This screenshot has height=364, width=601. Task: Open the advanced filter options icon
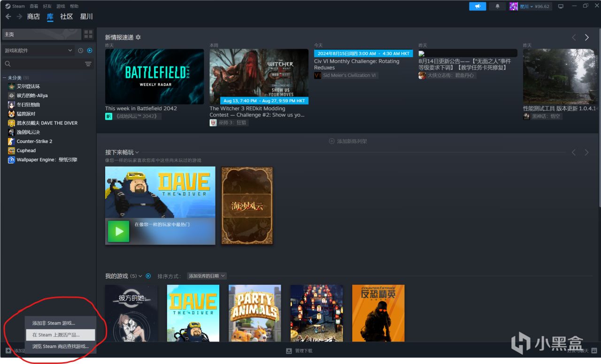pos(88,64)
